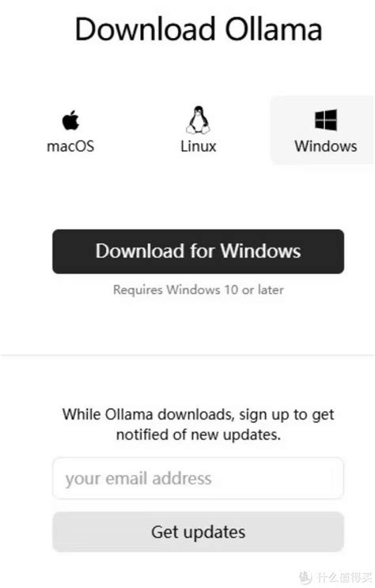Select the Windows platform label
Image resolution: width=375 pixels, height=588 pixels.
click(x=326, y=146)
